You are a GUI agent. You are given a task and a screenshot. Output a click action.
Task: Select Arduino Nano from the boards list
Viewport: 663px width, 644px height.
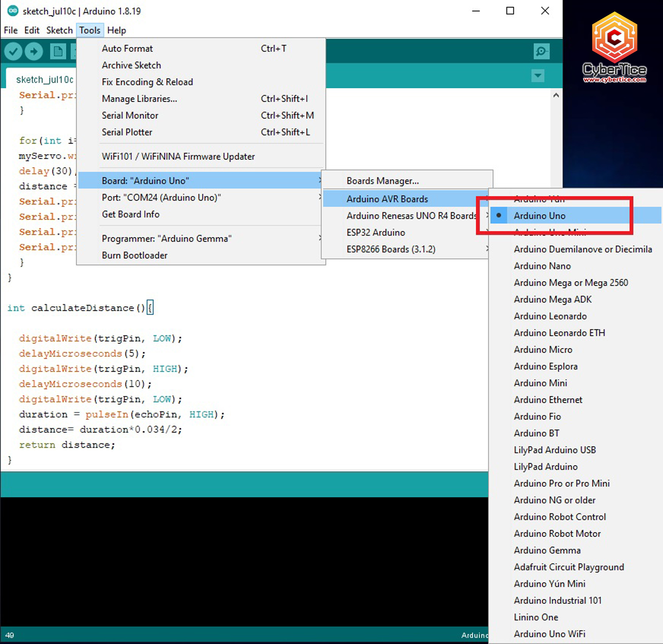coord(542,266)
